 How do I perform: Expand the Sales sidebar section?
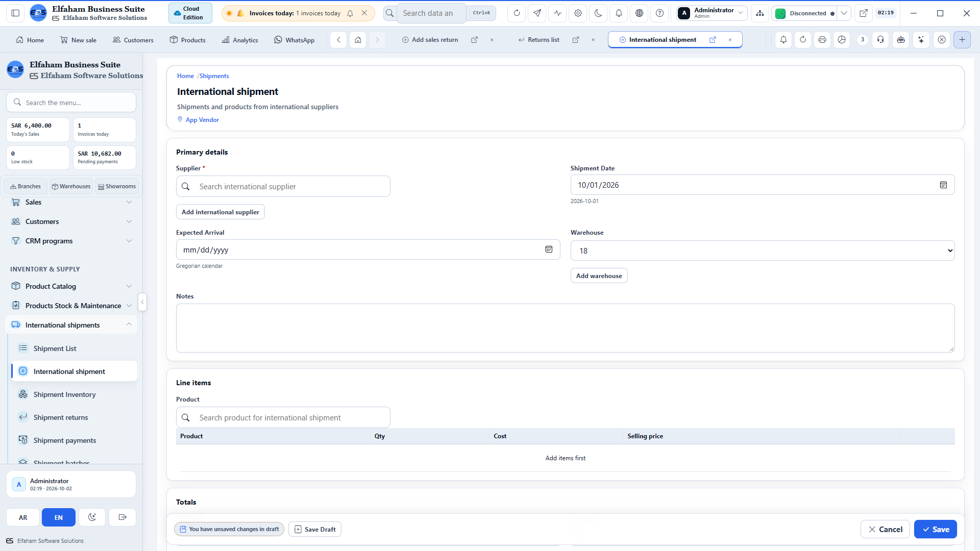click(71, 203)
